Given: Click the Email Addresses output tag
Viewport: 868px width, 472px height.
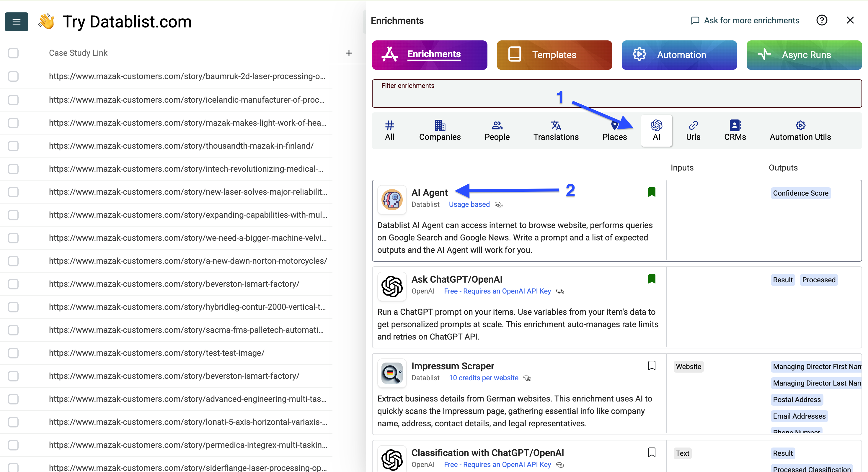Looking at the screenshot, I should pos(799,417).
